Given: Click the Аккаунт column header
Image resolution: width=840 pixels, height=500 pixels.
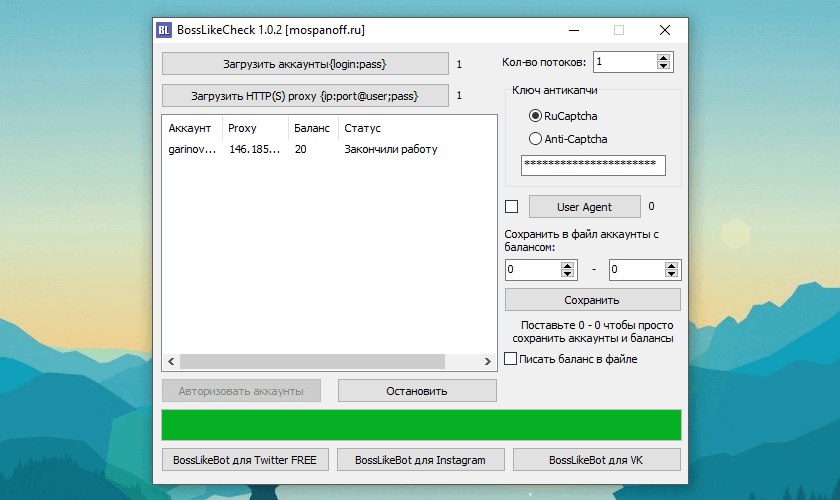Looking at the screenshot, I should click(x=192, y=128).
